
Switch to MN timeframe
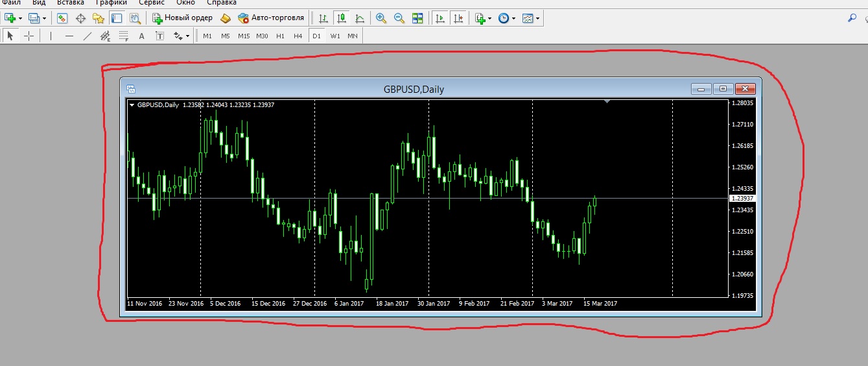click(353, 36)
